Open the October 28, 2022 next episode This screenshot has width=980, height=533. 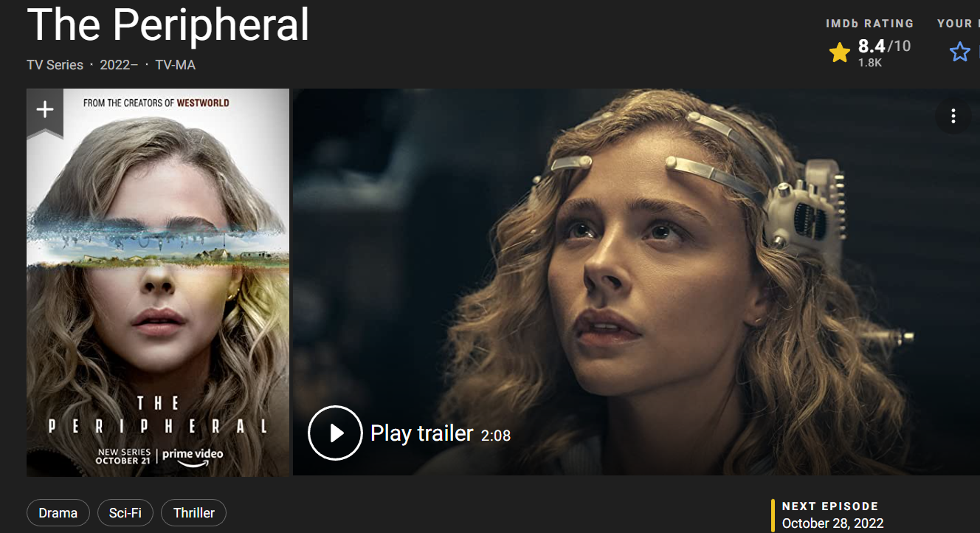pos(832,523)
